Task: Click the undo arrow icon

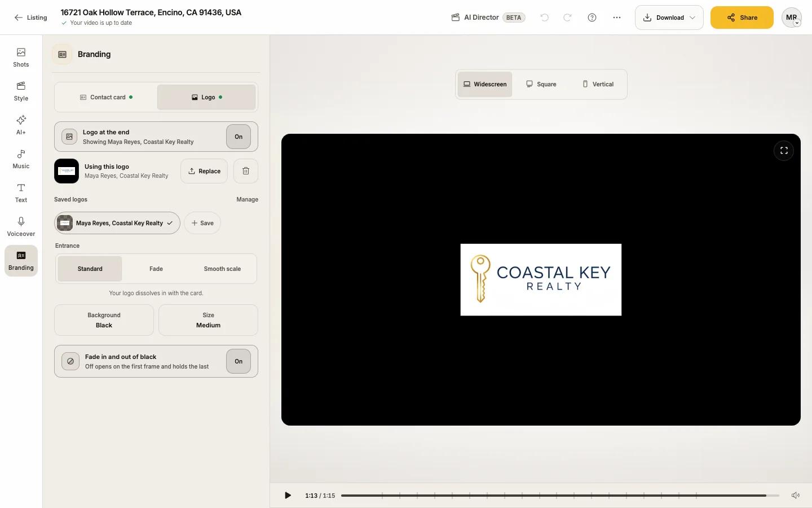Action: point(545,17)
